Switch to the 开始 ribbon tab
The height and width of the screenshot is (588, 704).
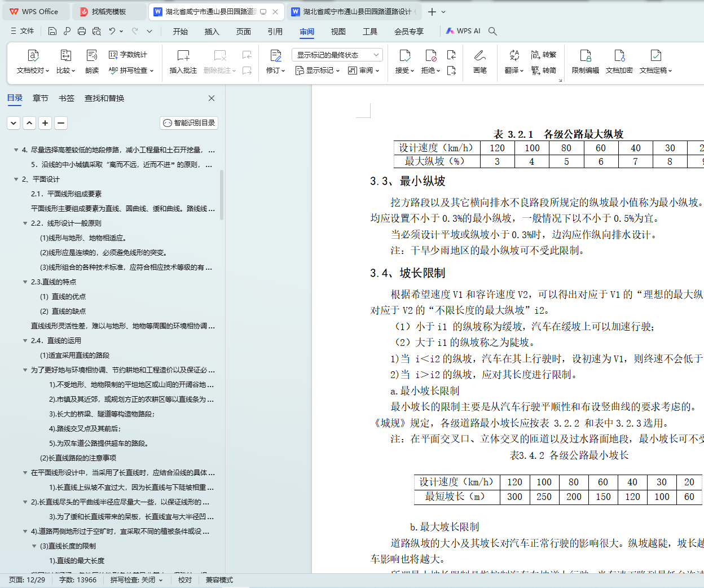point(181,32)
